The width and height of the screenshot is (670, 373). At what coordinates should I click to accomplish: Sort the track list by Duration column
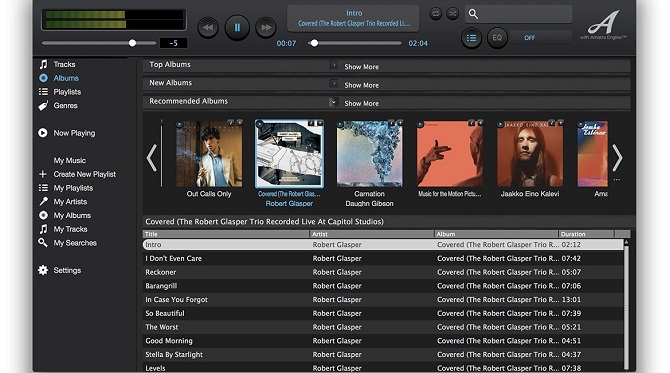(587, 234)
